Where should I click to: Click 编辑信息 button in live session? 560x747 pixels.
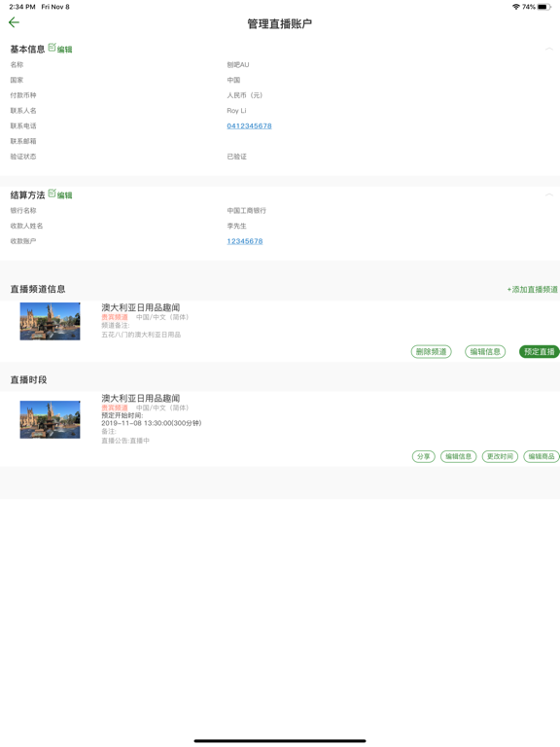(458, 456)
